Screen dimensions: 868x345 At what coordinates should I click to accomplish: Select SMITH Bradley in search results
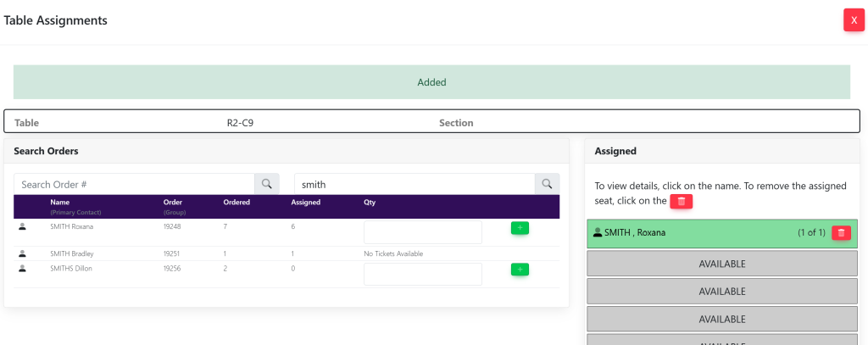click(x=72, y=253)
